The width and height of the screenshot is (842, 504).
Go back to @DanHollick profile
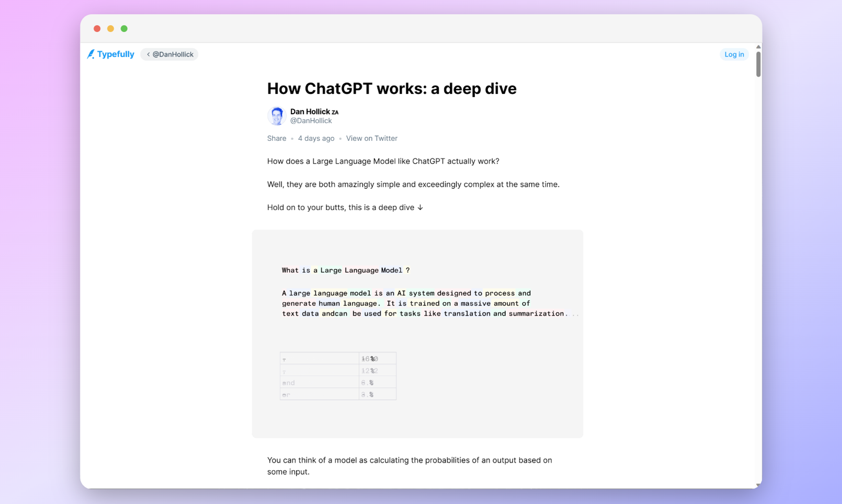(170, 54)
